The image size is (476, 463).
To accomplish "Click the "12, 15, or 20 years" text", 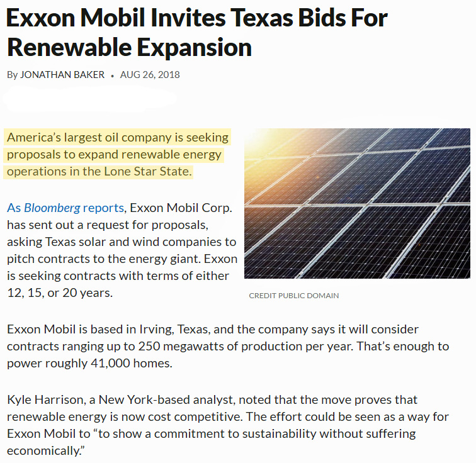I will pyautogui.click(x=60, y=293).
